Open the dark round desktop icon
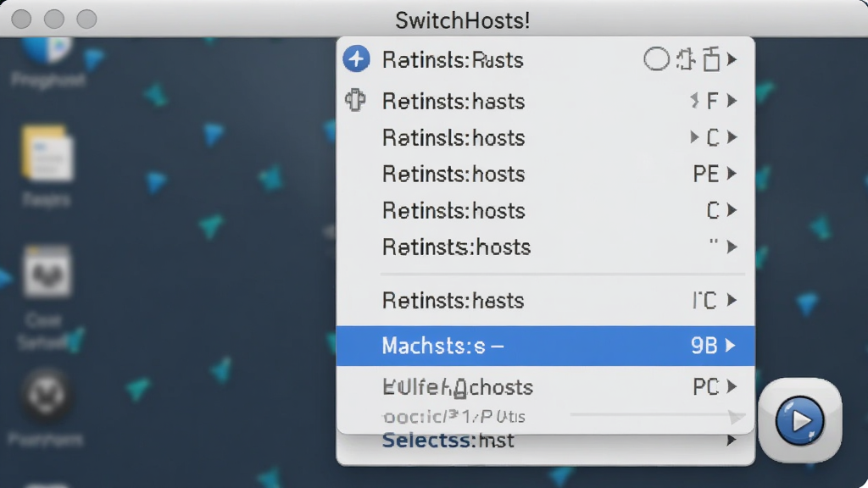This screenshot has width=868, height=488. pyautogui.click(x=47, y=395)
